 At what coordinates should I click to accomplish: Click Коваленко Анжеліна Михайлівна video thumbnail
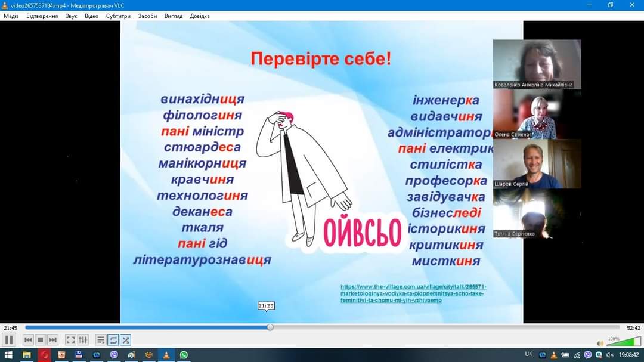pos(537,64)
